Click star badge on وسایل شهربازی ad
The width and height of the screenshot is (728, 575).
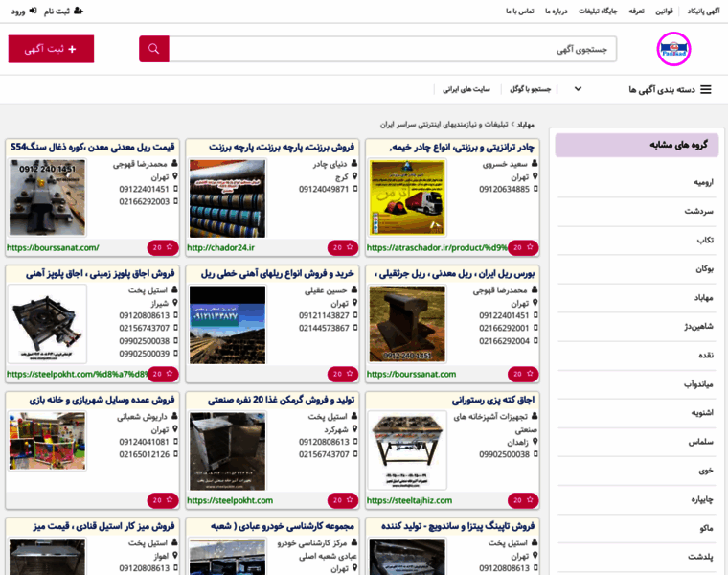pos(163,500)
